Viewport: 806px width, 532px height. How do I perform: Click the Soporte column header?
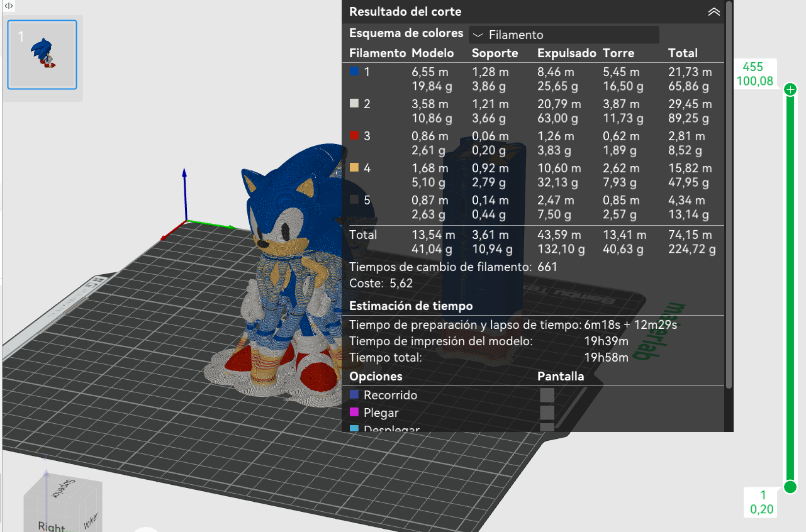pyautogui.click(x=495, y=53)
